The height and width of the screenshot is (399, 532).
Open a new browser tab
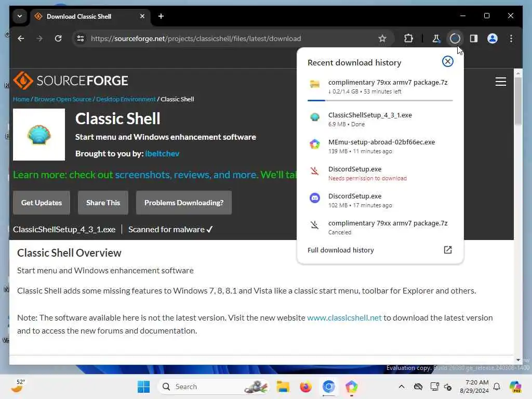coord(161,16)
